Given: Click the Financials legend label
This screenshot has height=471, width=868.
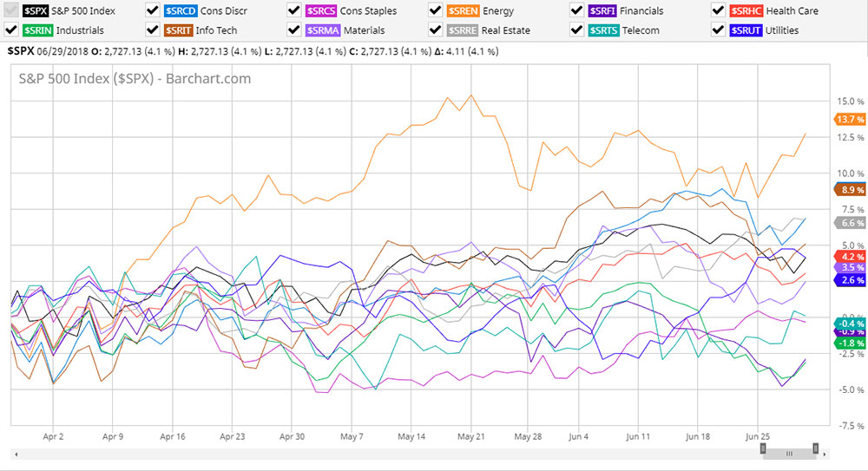Looking at the screenshot, I should [x=642, y=10].
